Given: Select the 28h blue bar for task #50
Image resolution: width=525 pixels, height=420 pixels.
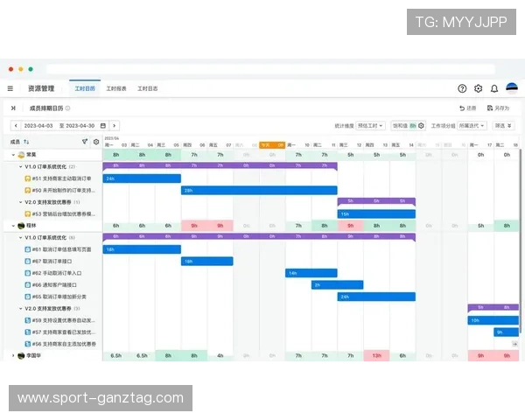Looking at the screenshot, I should point(259,190).
